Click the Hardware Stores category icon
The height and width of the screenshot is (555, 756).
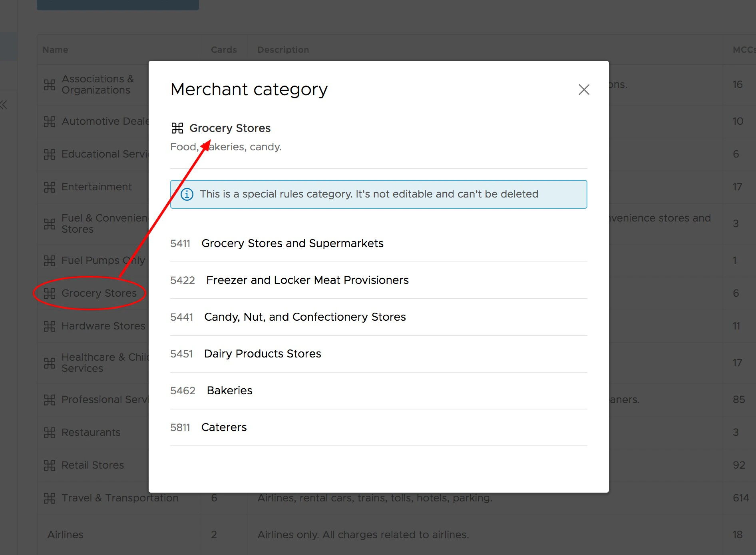point(50,326)
